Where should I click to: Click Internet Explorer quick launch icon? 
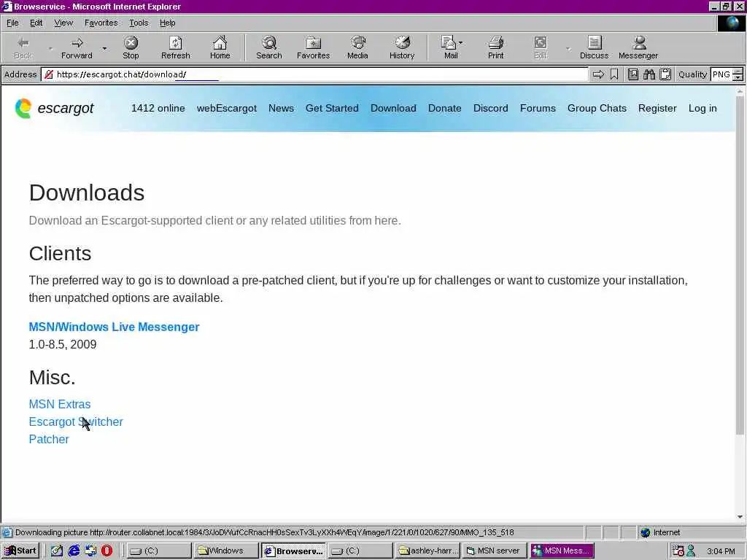click(74, 551)
